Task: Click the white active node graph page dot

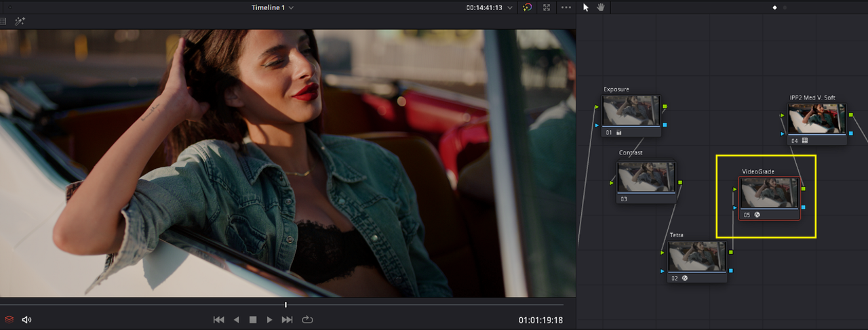Action: (x=775, y=7)
